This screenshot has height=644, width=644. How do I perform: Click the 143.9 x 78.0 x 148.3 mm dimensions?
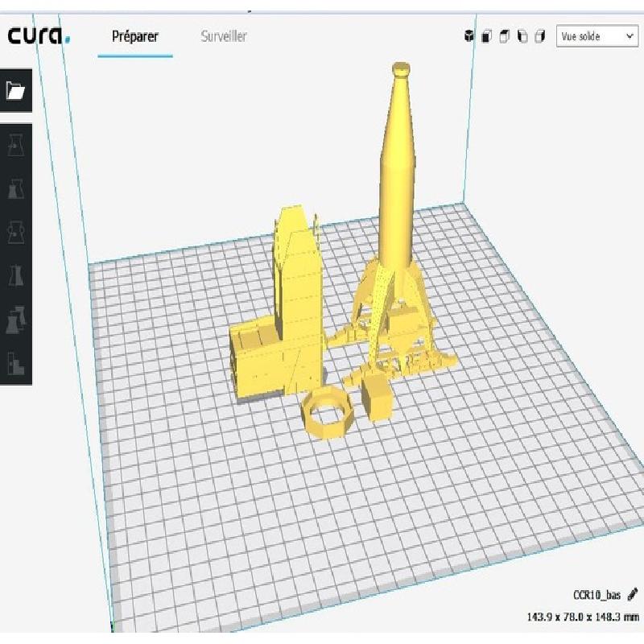(583, 617)
